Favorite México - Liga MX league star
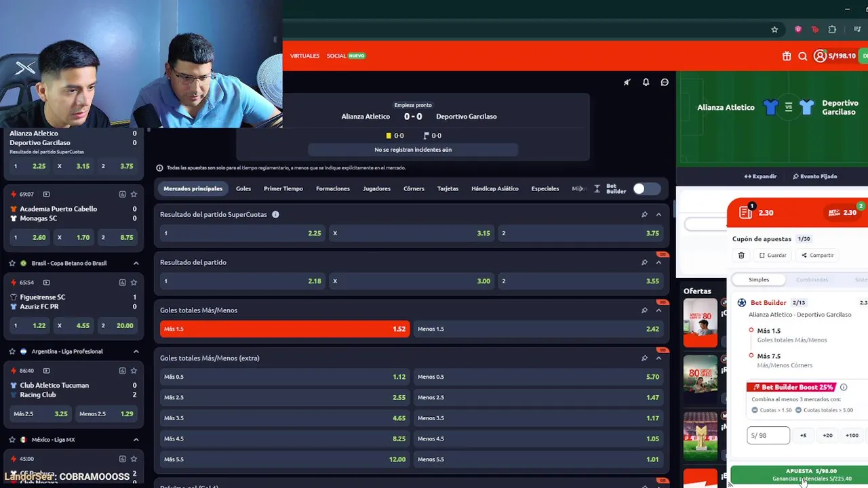Screen dimensions: 868x488 coord(12,439)
